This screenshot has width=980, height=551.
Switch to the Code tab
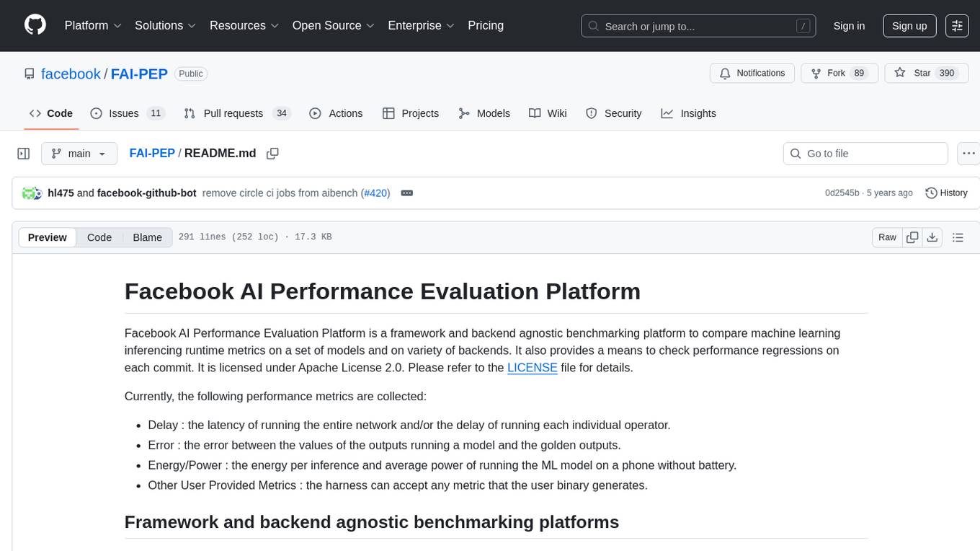click(51, 113)
